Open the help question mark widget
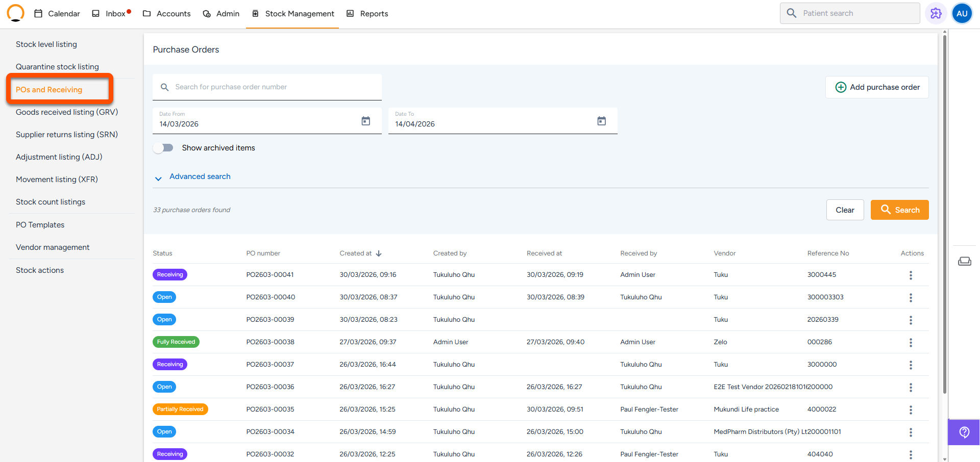The height and width of the screenshot is (462, 980). (964, 432)
